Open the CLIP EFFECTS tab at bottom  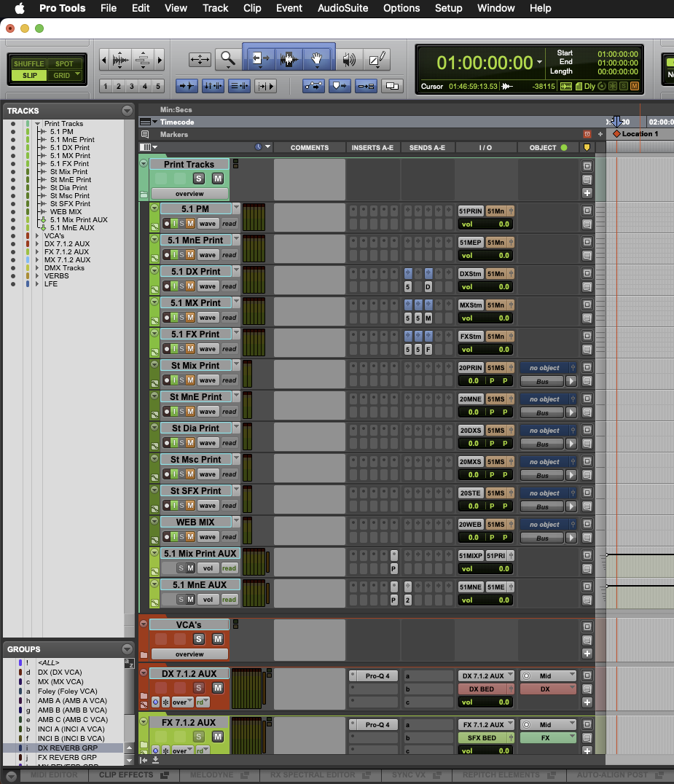click(x=134, y=775)
